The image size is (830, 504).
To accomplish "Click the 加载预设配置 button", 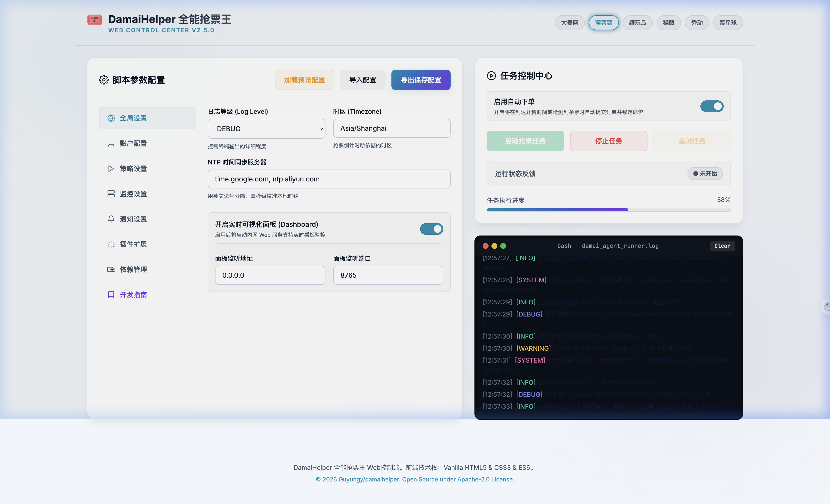I will coord(305,80).
